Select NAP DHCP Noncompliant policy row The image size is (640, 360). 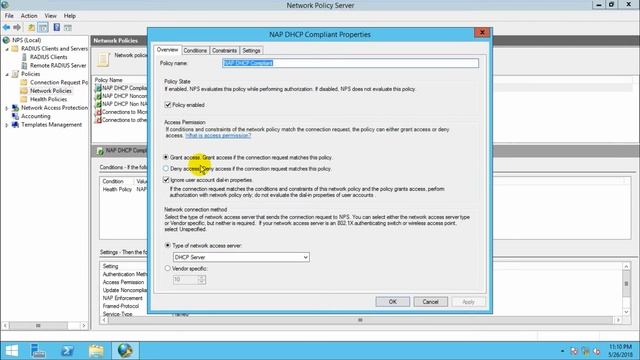121,96
